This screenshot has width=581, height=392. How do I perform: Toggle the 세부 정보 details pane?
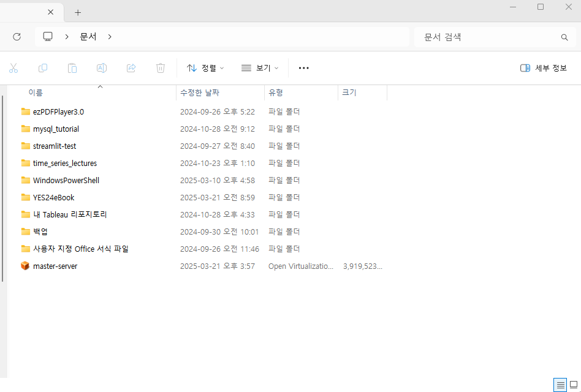click(544, 68)
